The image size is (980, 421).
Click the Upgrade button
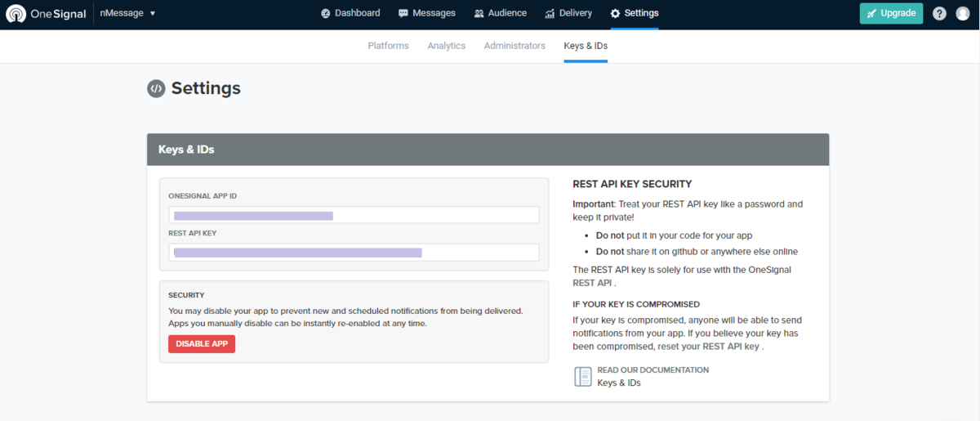coord(891,14)
